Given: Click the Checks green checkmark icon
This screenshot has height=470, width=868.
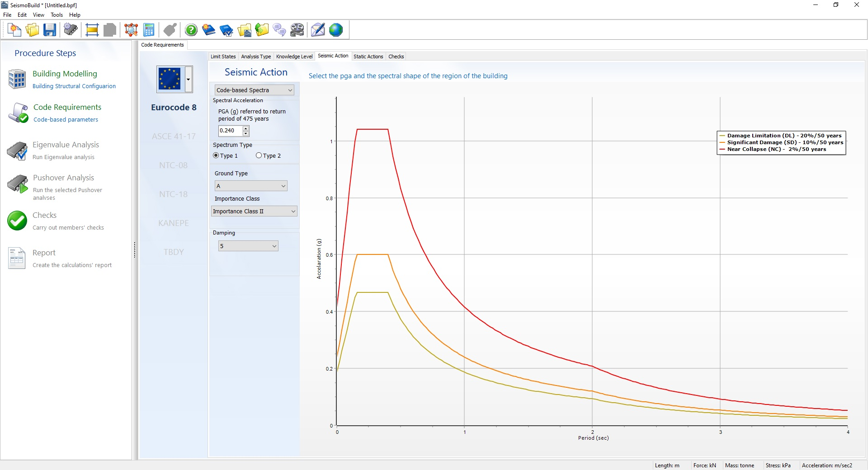Looking at the screenshot, I should pos(17,221).
